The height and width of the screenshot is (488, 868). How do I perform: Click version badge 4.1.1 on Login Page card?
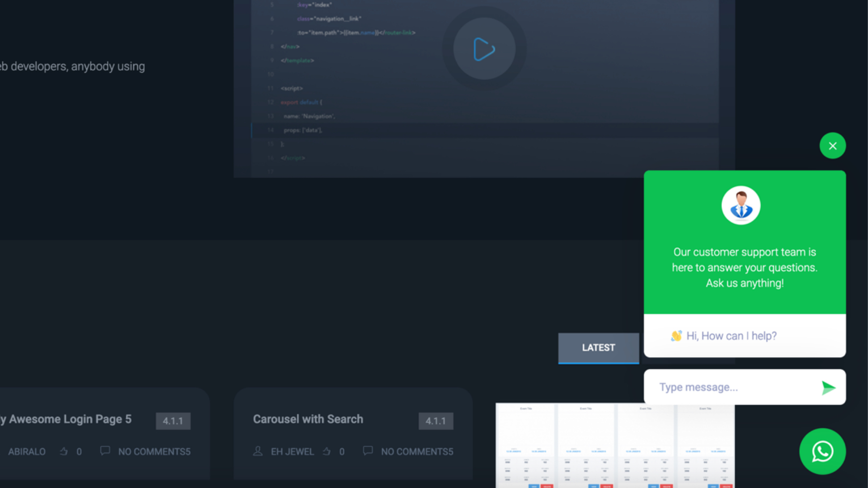pos(173,421)
